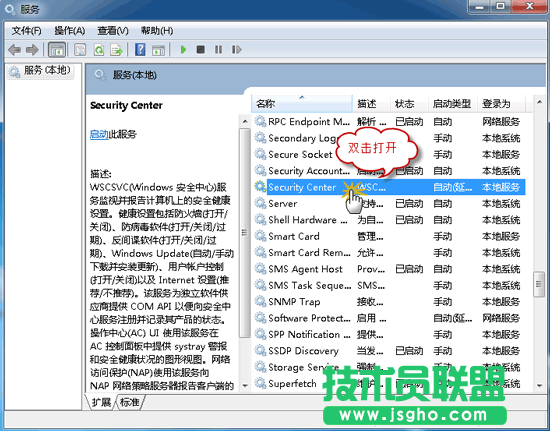Click the Stop Service square icon
550x431 pixels.
[x=201, y=50]
